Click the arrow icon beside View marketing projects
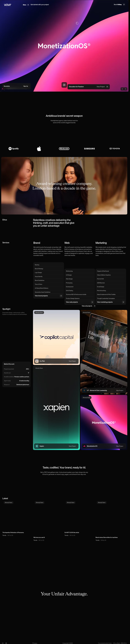The width and height of the screenshot is (130, 644). click(x=123, y=302)
